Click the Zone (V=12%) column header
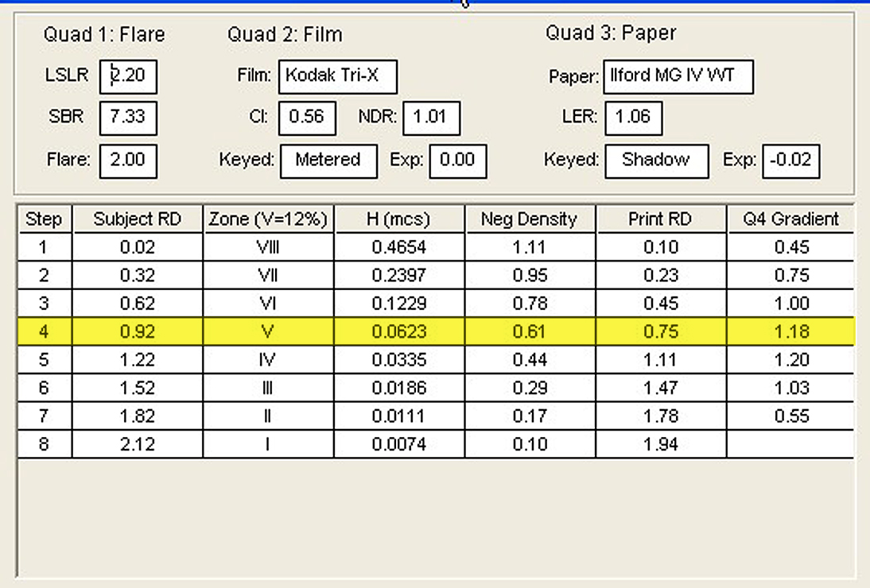The image size is (870, 588). pyautogui.click(x=268, y=219)
